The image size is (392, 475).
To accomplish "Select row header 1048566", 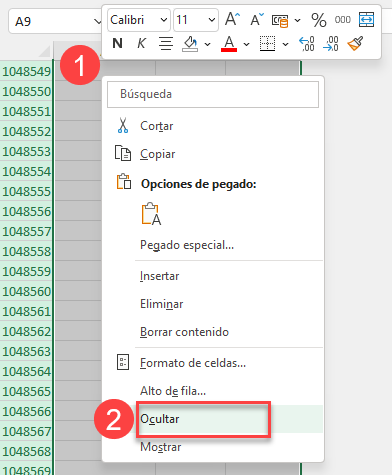I will click(x=26, y=411).
